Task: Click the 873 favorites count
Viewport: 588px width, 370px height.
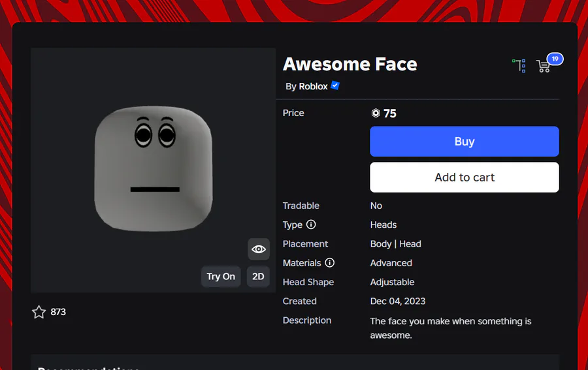Action: pos(58,312)
